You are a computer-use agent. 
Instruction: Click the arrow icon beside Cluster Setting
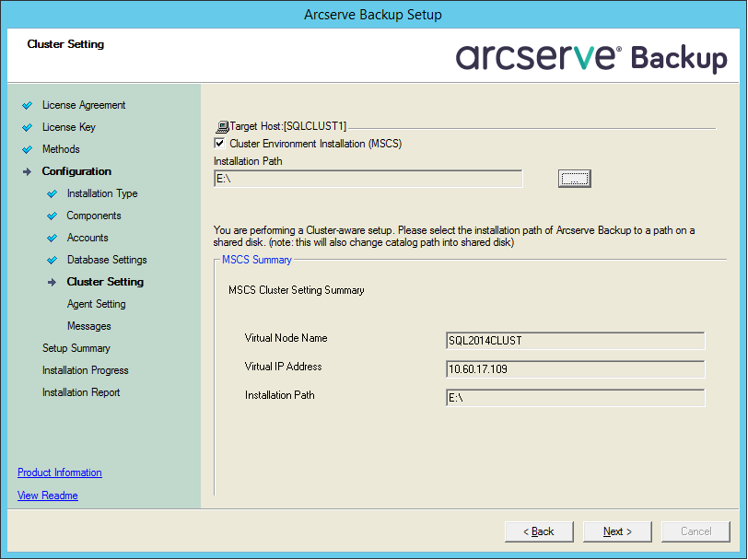[53, 282]
